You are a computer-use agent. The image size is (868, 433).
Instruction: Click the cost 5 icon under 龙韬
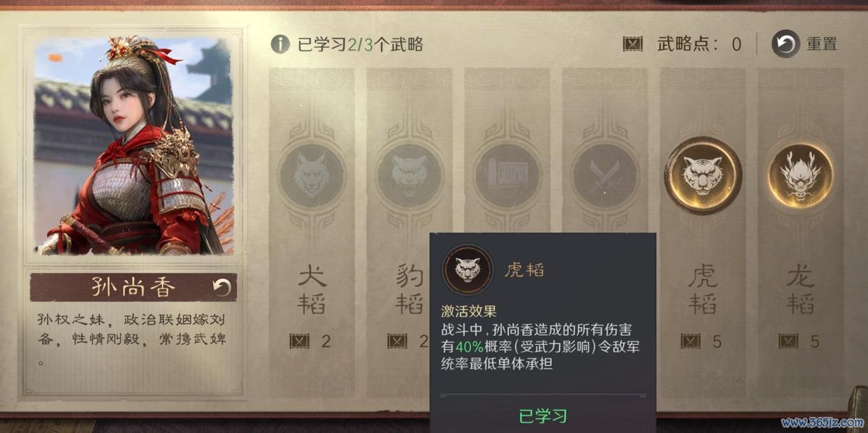coord(788,342)
